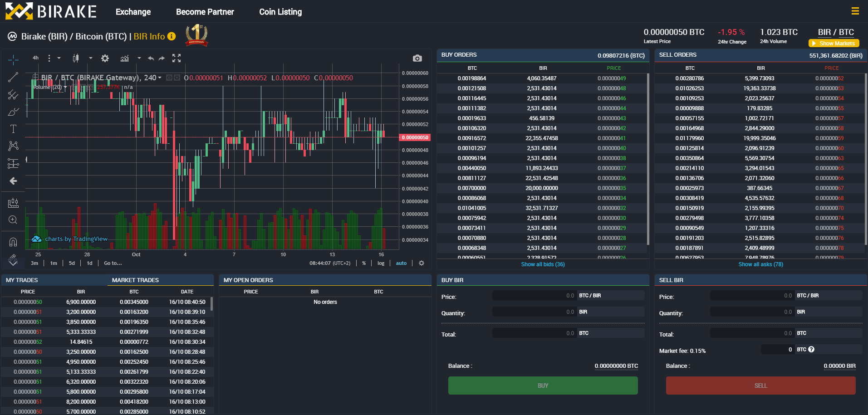Toggle auto scale on chart

[401, 263]
